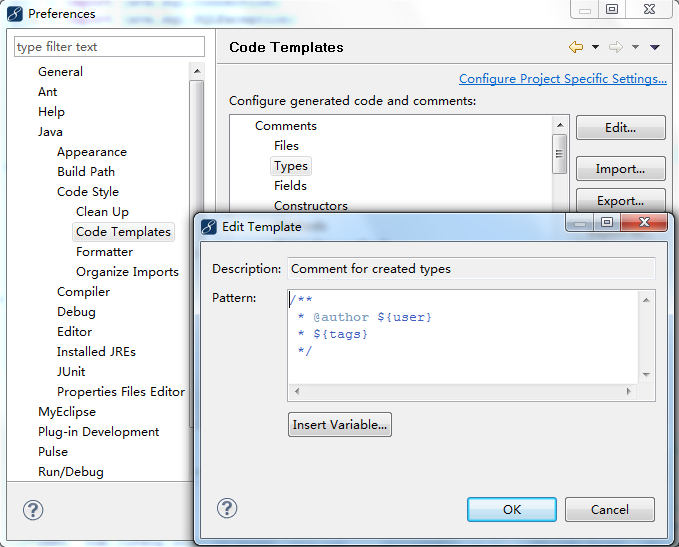Confirm the template with OK
679x547 pixels.
[x=512, y=509]
